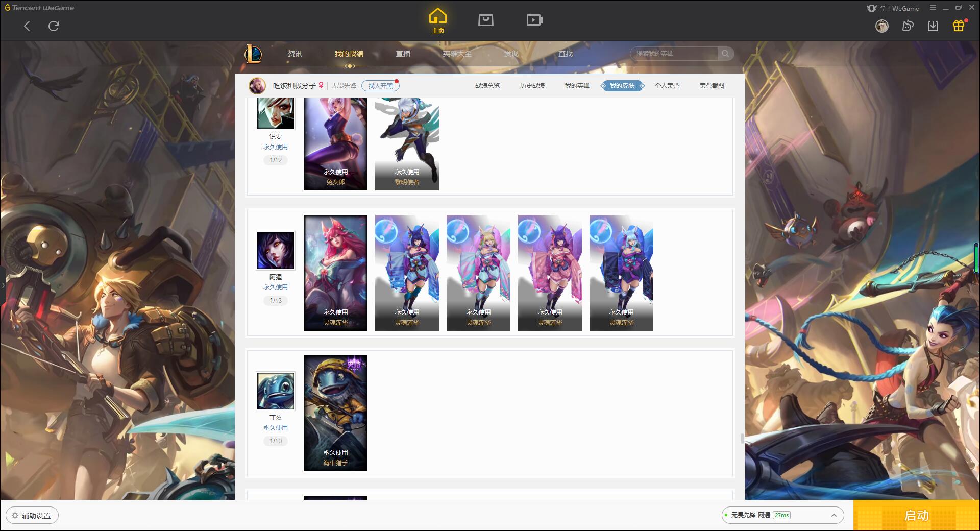
Task: Open the gift box icon
Action: tap(959, 26)
